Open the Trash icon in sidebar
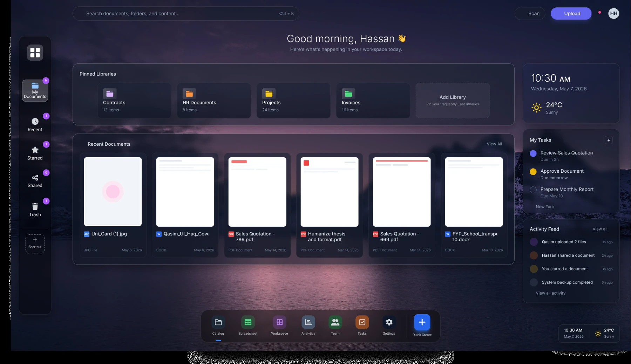 [35, 207]
